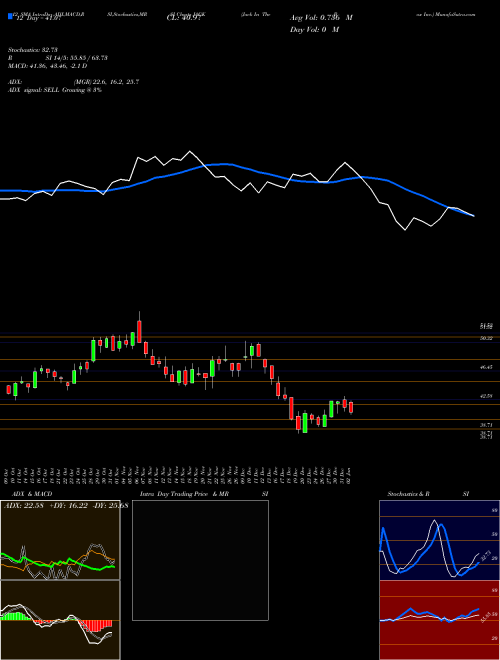Image resolution: width=500 pixels, height=660 pixels.
Task: Click the red RSI chart panel
Action: point(439,620)
